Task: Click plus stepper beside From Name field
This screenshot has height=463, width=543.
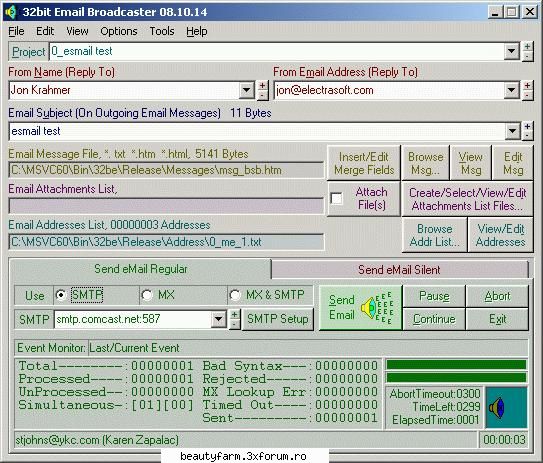Action: click(x=262, y=86)
